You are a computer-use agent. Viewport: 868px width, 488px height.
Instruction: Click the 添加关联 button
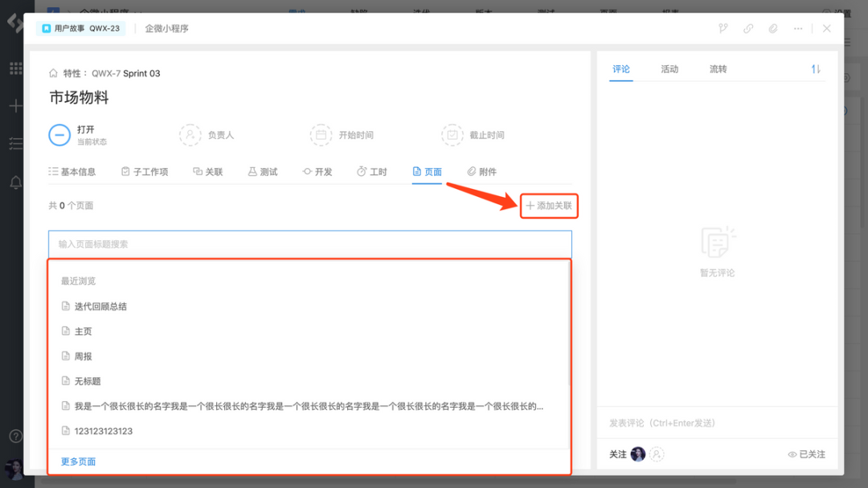coord(549,206)
